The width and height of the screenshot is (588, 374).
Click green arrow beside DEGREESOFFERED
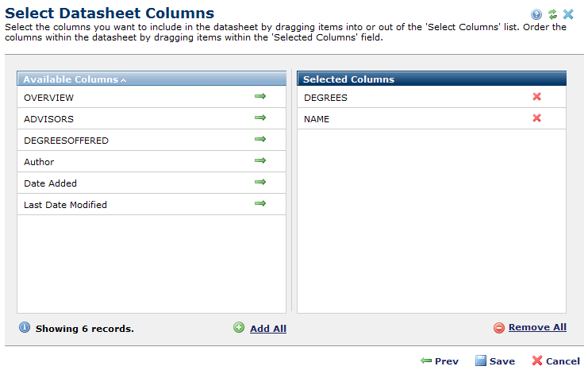point(259,140)
